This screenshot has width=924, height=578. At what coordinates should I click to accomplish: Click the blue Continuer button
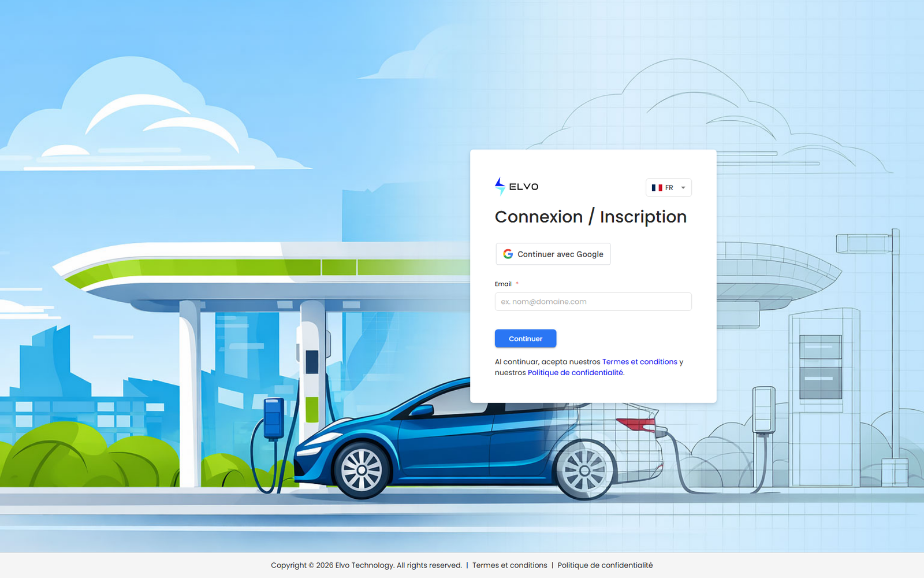pyautogui.click(x=526, y=339)
